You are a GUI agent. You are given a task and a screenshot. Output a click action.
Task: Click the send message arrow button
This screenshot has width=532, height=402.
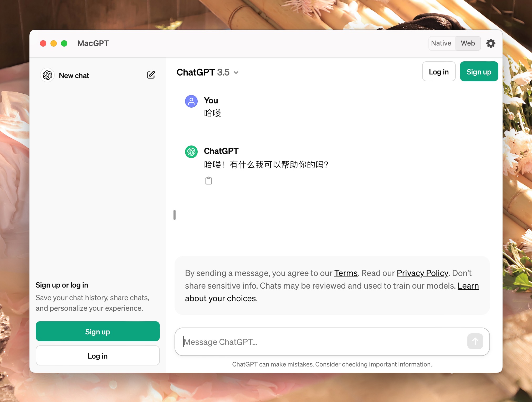coord(475,341)
